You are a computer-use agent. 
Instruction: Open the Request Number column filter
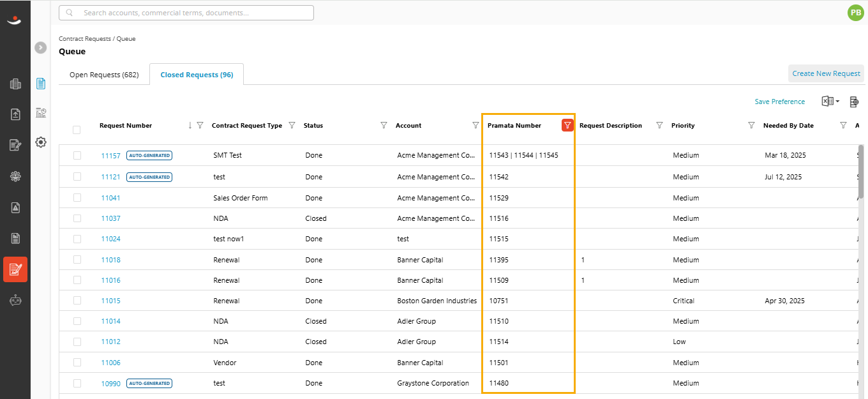200,125
